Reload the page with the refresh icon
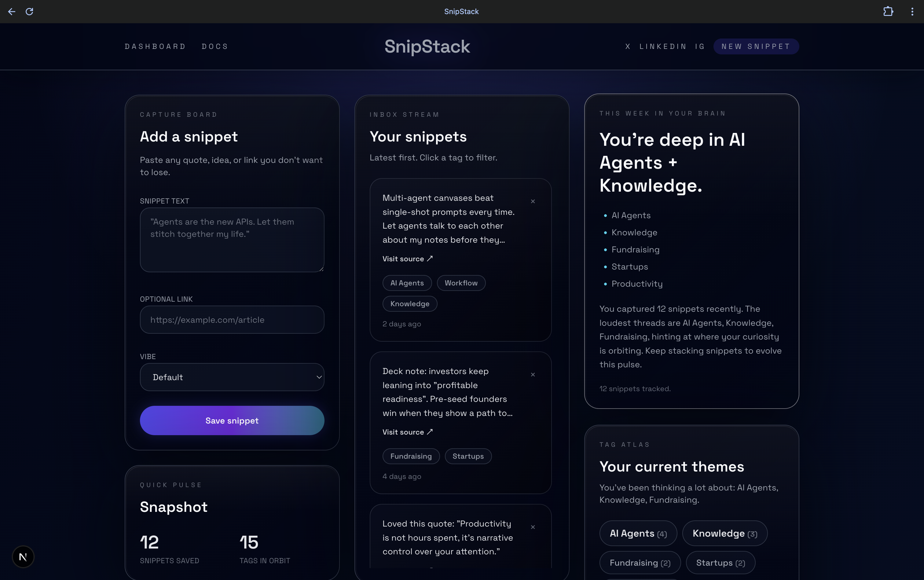The height and width of the screenshot is (580, 924). (30, 12)
